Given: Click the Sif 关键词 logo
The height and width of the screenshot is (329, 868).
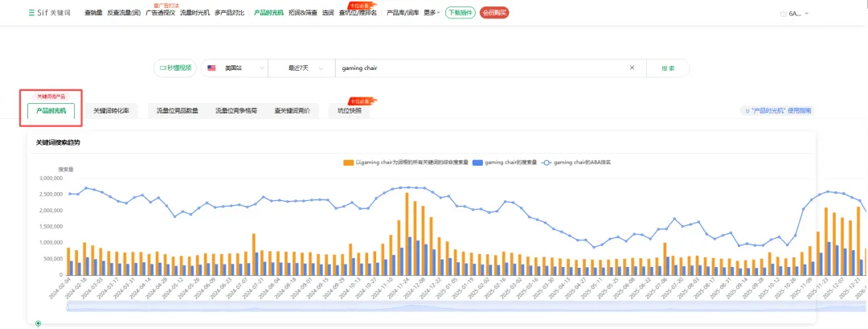Looking at the screenshot, I should 49,13.
